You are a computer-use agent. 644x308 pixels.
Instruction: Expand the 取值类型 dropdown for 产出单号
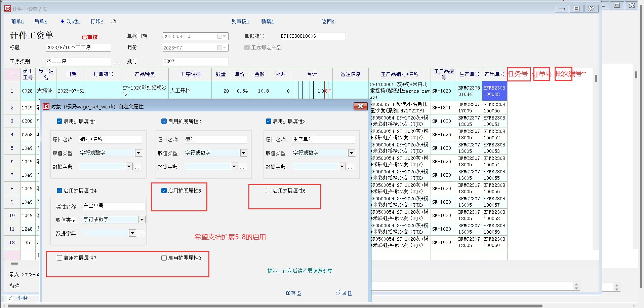142,219
